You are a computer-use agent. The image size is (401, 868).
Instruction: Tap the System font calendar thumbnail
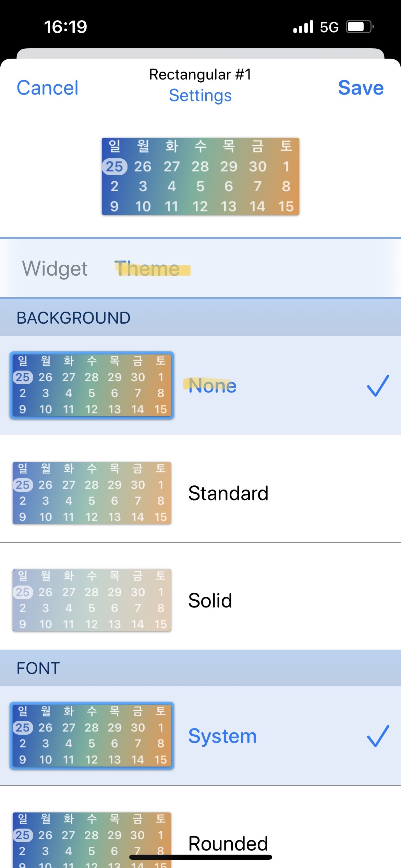click(x=92, y=736)
